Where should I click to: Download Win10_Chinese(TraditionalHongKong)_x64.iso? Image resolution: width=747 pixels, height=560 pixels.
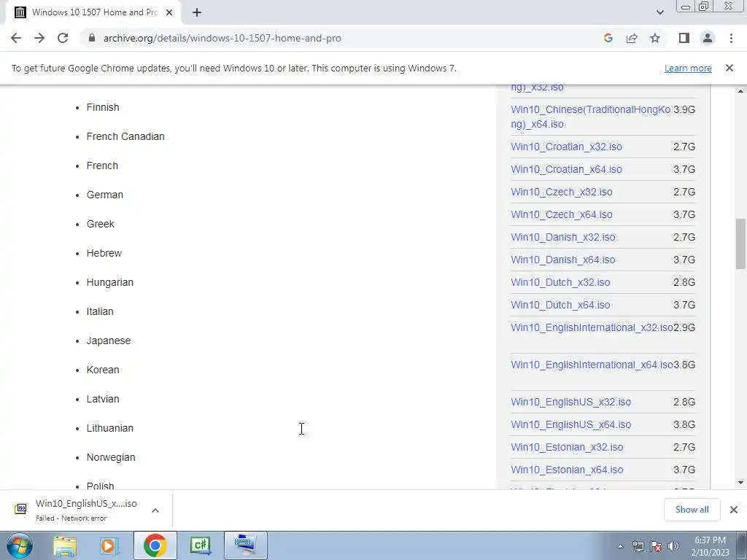(590, 117)
